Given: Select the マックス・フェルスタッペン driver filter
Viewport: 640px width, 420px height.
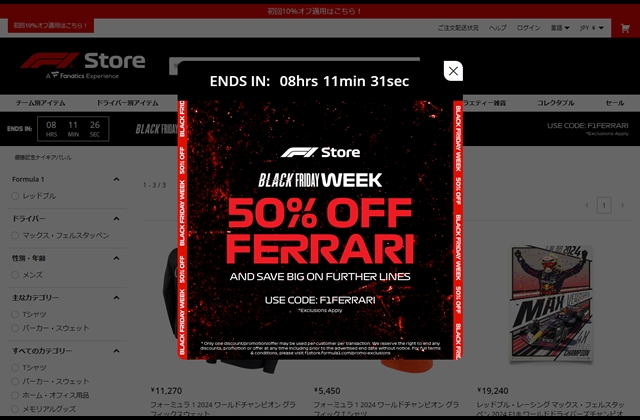Looking at the screenshot, I should (15, 236).
